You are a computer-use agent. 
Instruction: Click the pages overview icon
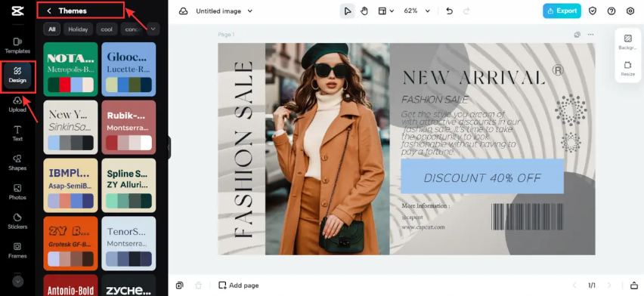pyautogui.click(x=179, y=285)
